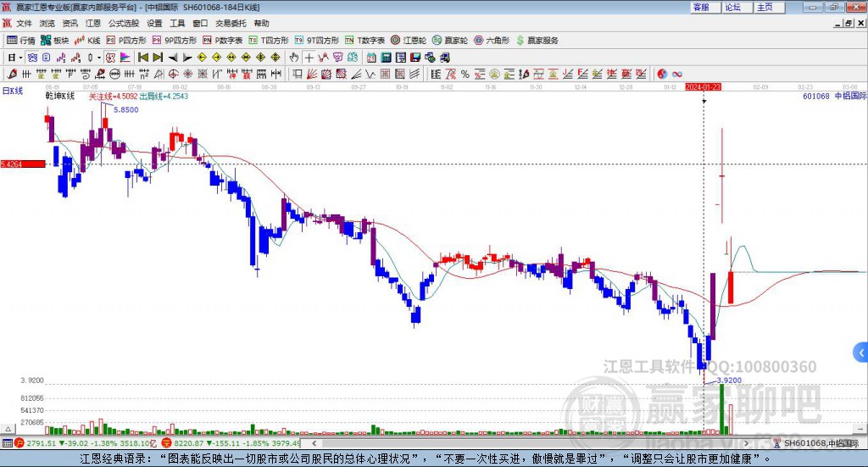Screen dimensions: 868x467
Task: Click the colored flag icon
Action: coord(125,58)
